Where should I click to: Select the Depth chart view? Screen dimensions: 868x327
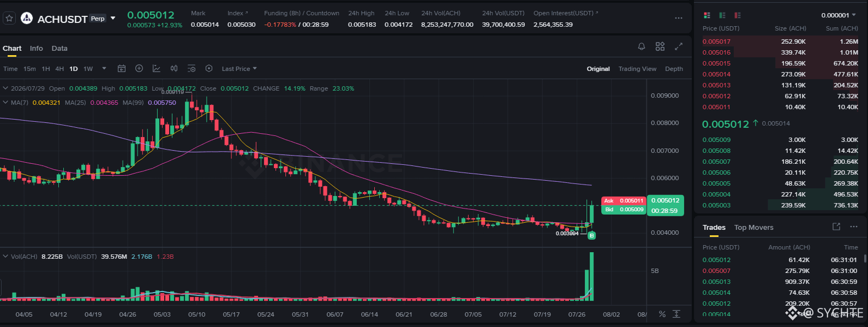[674, 69]
